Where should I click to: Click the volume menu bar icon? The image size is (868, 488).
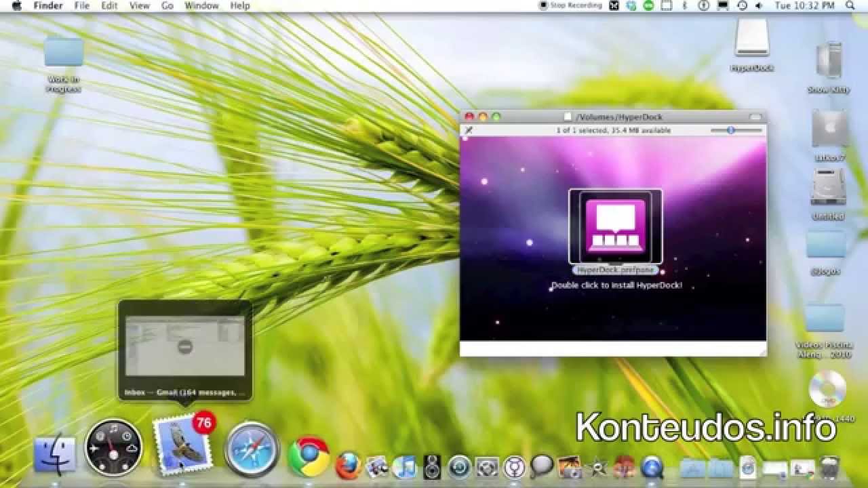pos(760,5)
